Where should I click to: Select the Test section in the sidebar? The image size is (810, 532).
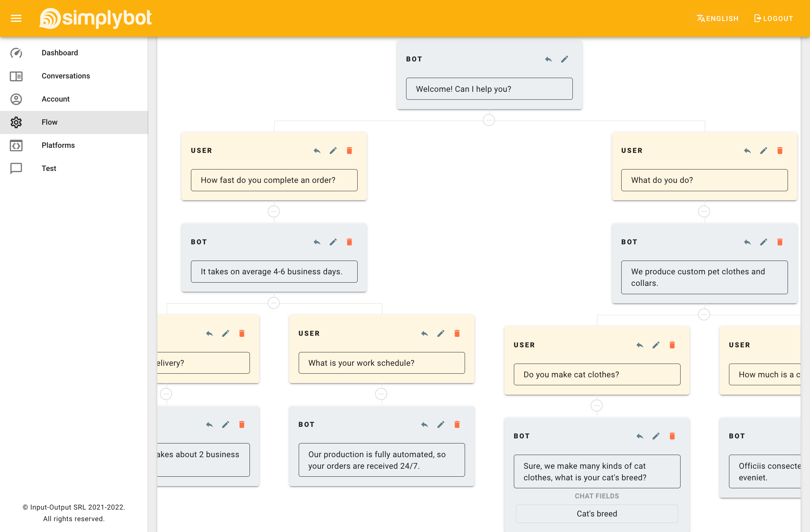(49, 168)
